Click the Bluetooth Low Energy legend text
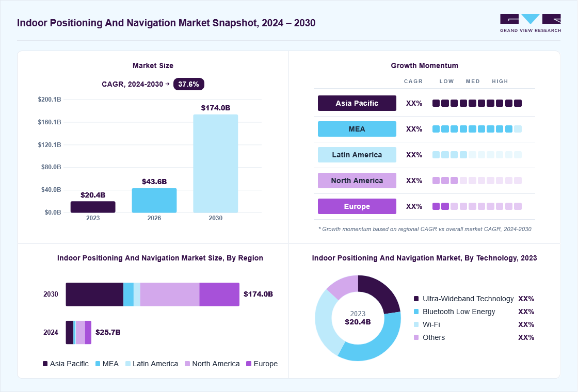The height and width of the screenshot is (392, 578). pyautogui.click(x=459, y=312)
